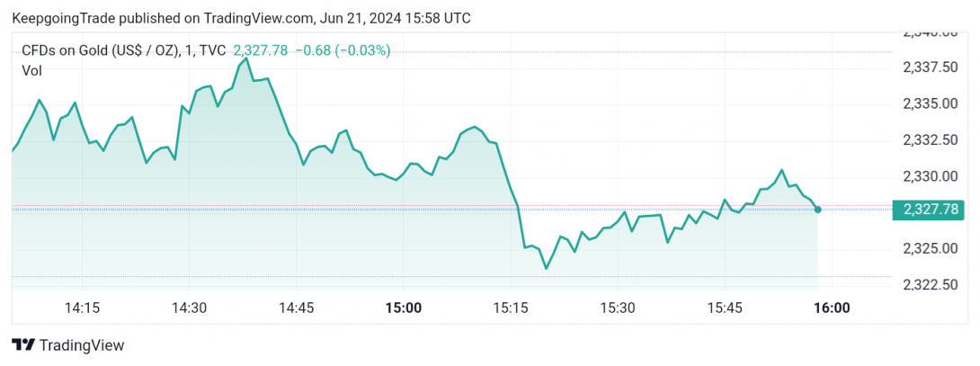The width and height of the screenshot is (980, 366).
Task: Select the last price dot marker
Action: click(817, 209)
